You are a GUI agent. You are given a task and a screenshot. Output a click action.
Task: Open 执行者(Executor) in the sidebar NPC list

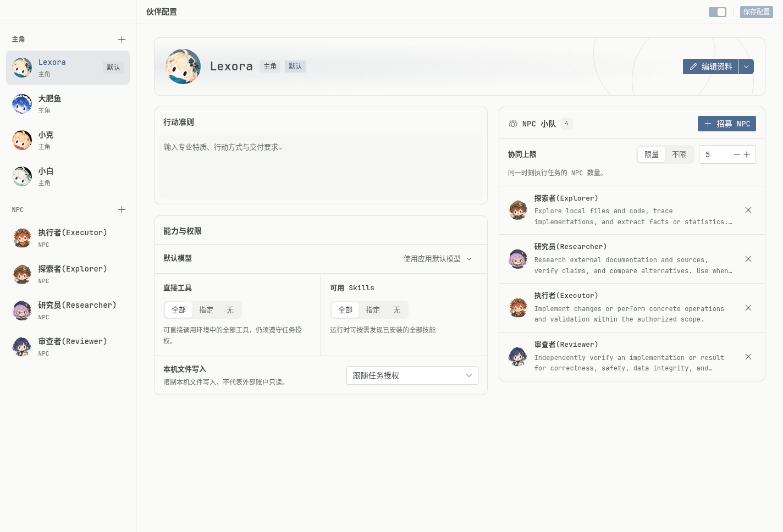tap(68, 238)
